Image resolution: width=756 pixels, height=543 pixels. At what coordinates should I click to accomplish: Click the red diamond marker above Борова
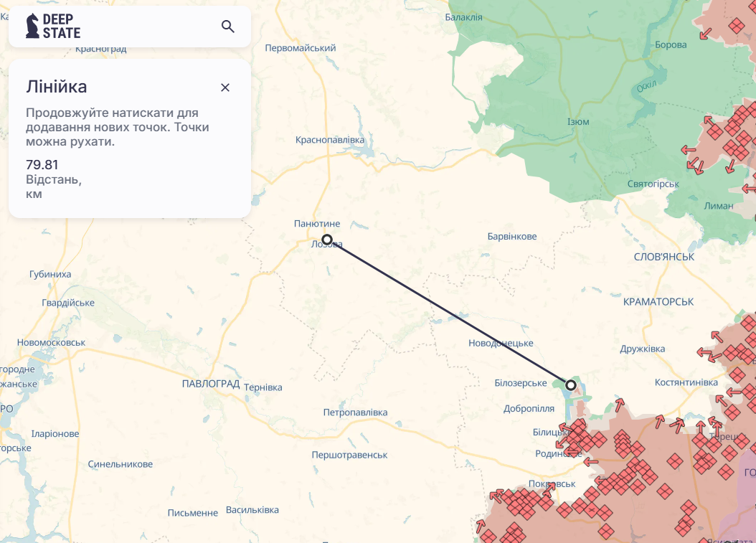(x=736, y=26)
